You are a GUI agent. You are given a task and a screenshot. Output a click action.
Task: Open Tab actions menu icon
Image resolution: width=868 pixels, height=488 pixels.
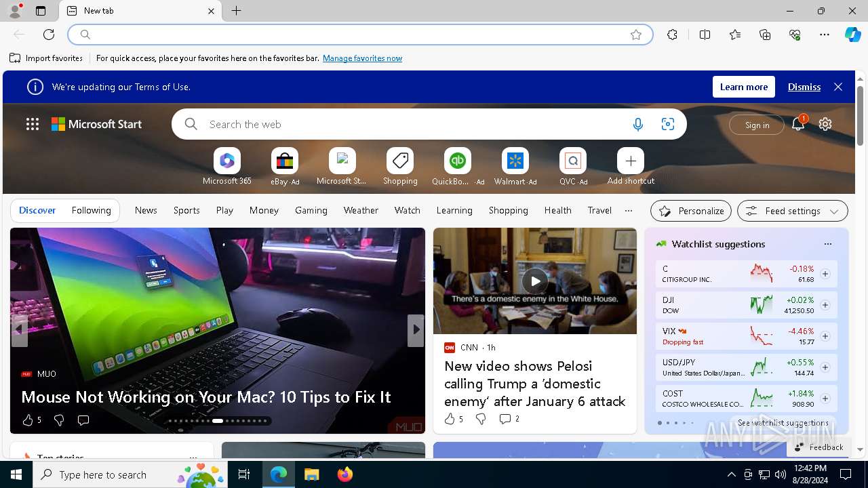[x=41, y=11]
